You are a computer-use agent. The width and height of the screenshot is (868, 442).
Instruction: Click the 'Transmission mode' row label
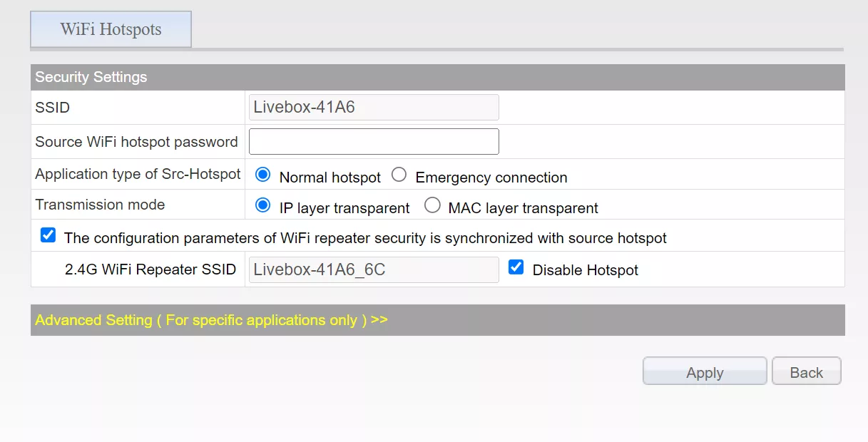[x=100, y=205]
